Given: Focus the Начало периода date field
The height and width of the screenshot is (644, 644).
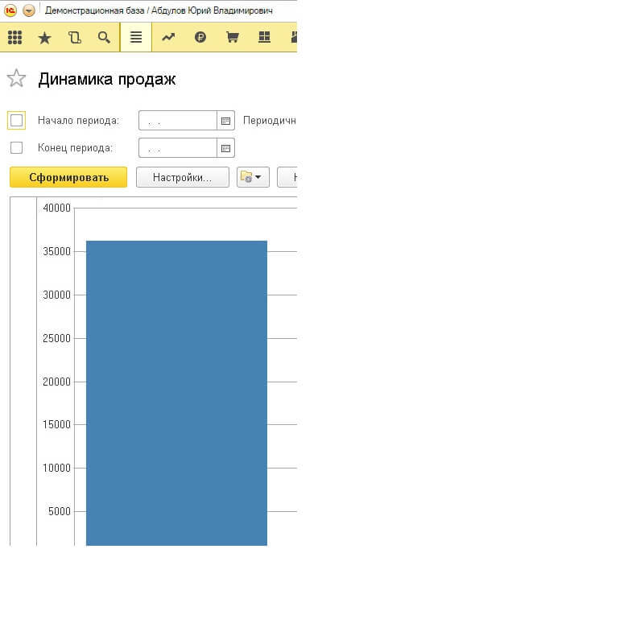Looking at the screenshot, I should (177, 120).
